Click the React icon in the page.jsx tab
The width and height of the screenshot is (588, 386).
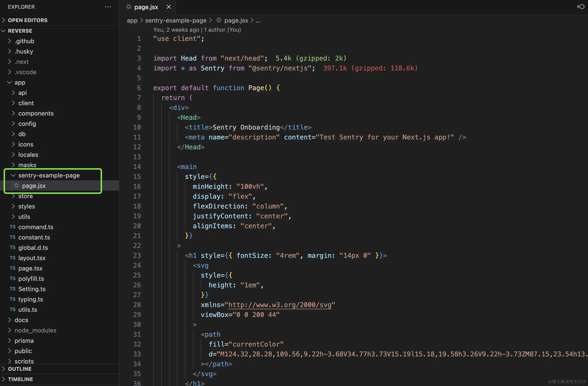pos(129,7)
